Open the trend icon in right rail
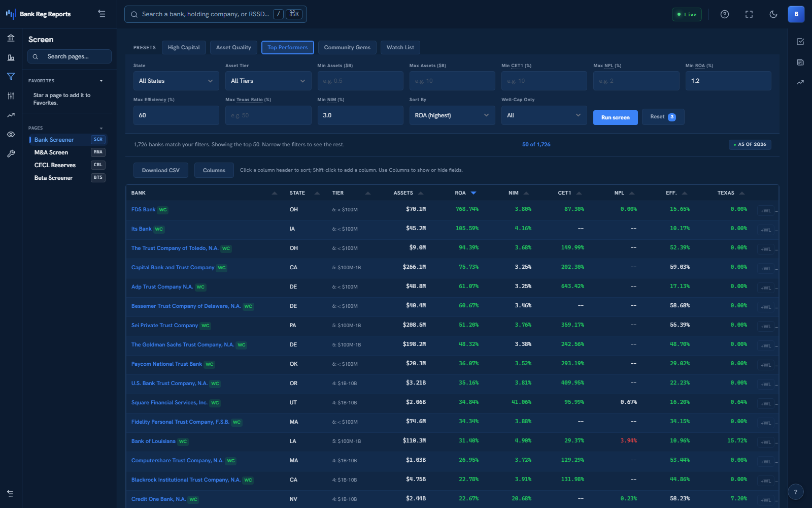The image size is (812, 508). coord(800,82)
